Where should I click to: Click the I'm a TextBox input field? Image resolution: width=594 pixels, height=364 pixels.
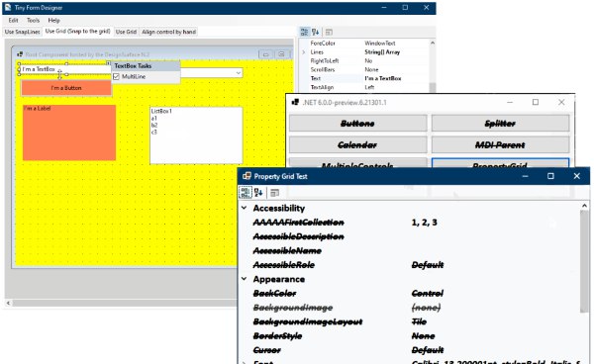click(x=64, y=69)
